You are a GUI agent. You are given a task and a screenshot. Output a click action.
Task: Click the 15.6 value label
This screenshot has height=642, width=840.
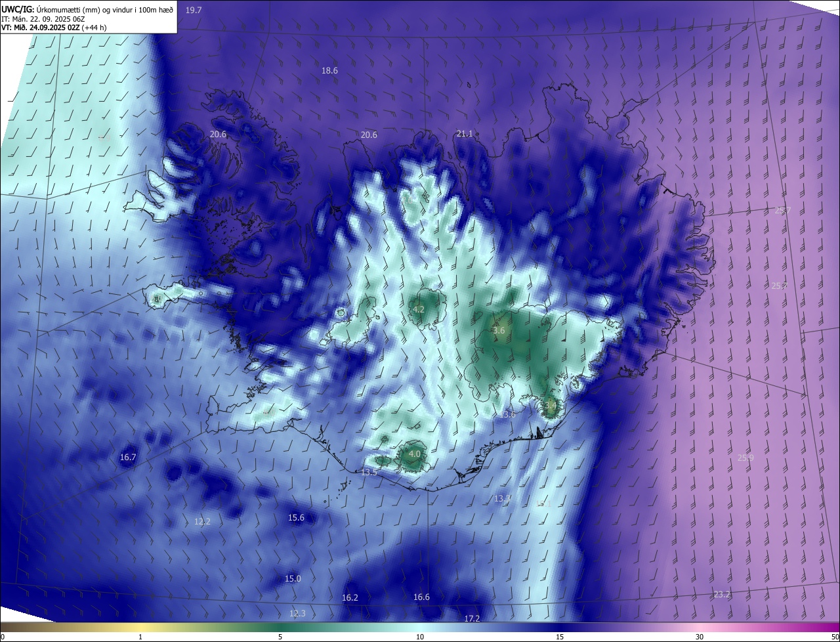297,517
